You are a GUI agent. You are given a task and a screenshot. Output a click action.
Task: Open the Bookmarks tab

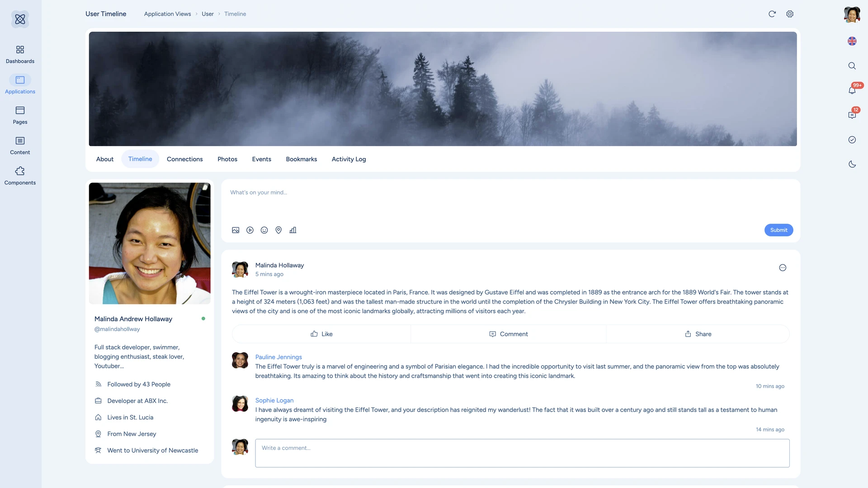302,159
